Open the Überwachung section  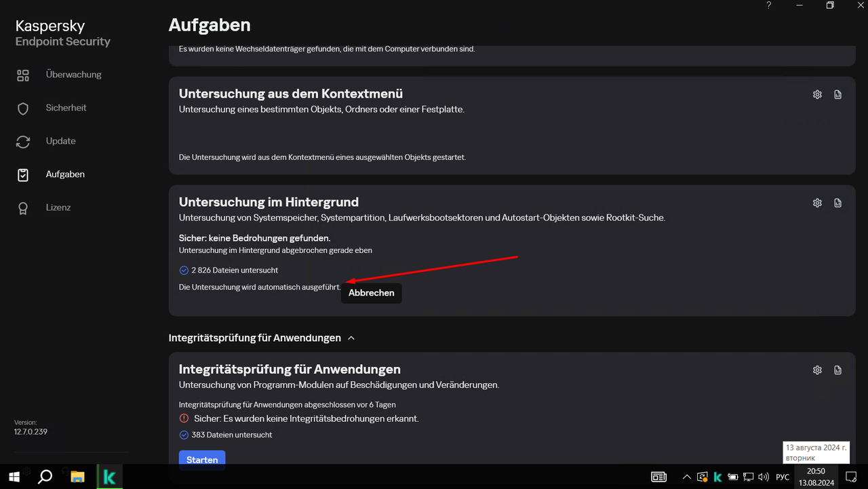coord(73,75)
